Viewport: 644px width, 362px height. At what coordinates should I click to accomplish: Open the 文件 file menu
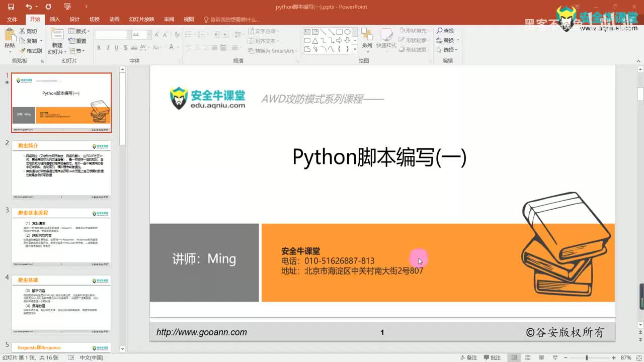[x=12, y=20]
